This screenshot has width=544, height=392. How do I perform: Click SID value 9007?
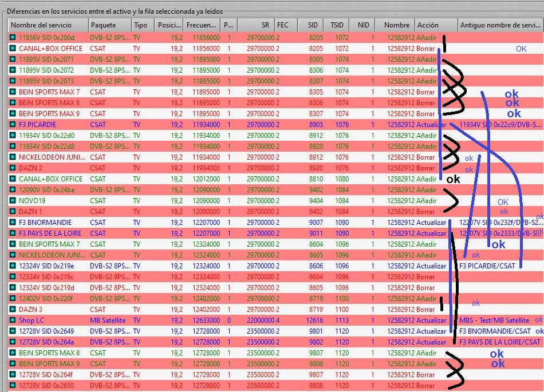[316, 222]
